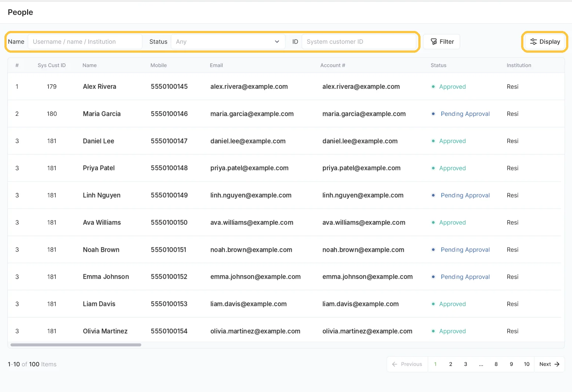The height and width of the screenshot is (392, 572).
Task: Click the Institution column header
Action: point(519,65)
